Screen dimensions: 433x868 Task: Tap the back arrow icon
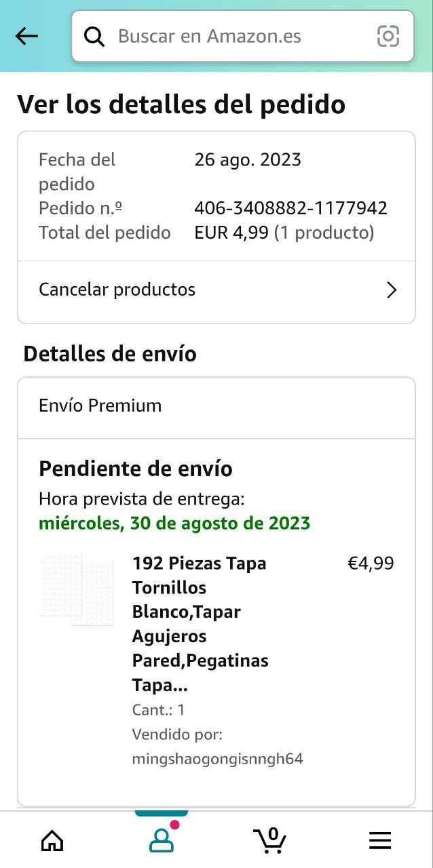tap(27, 36)
